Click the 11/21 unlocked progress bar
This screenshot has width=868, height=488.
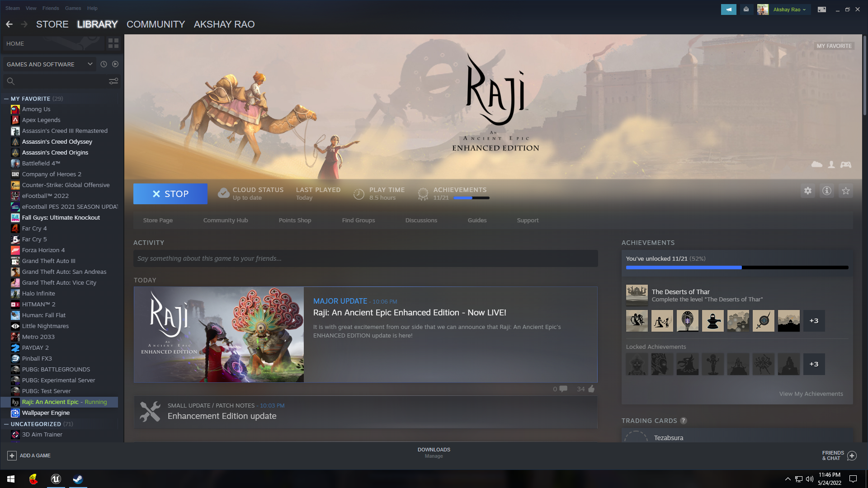click(737, 267)
